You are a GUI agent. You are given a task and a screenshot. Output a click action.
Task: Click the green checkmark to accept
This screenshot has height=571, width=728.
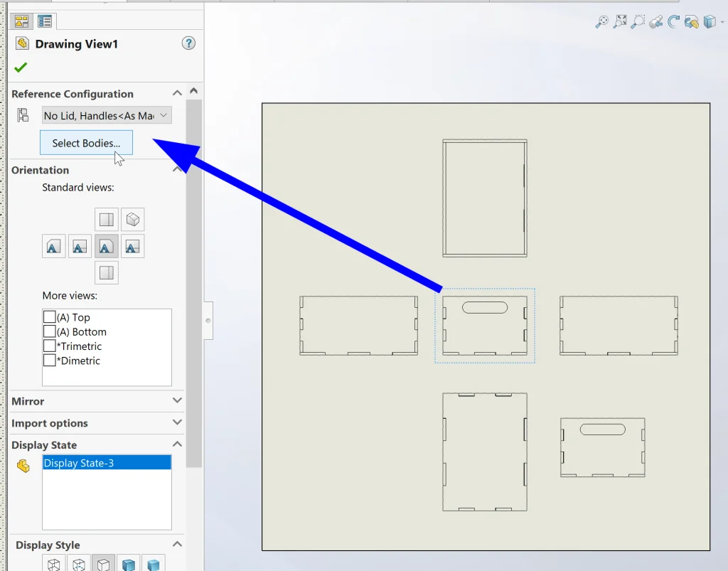tap(21, 68)
